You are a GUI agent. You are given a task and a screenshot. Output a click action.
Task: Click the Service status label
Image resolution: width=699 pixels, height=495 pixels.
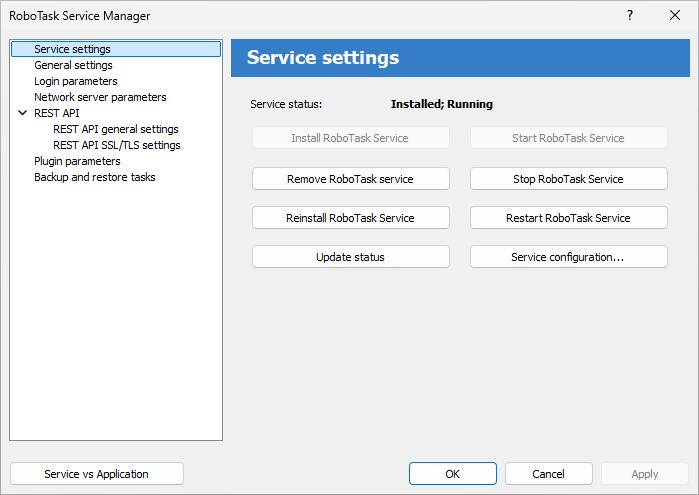tap(286, 104)
